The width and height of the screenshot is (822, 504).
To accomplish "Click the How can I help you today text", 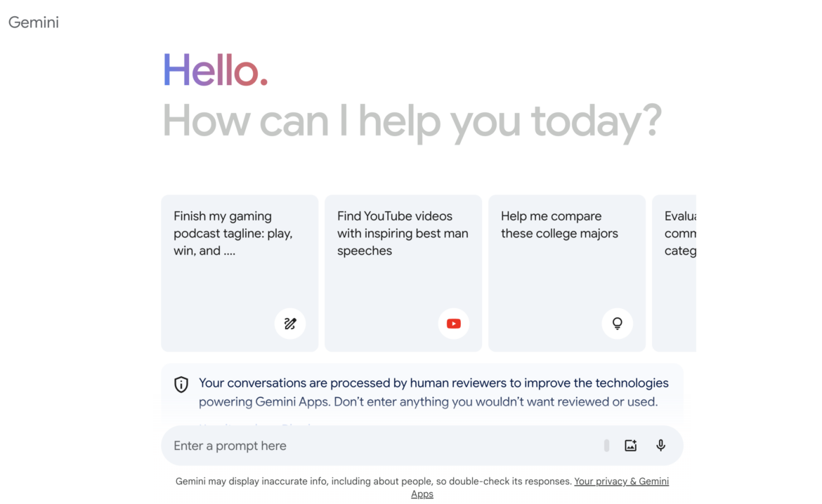I will 411,121.
